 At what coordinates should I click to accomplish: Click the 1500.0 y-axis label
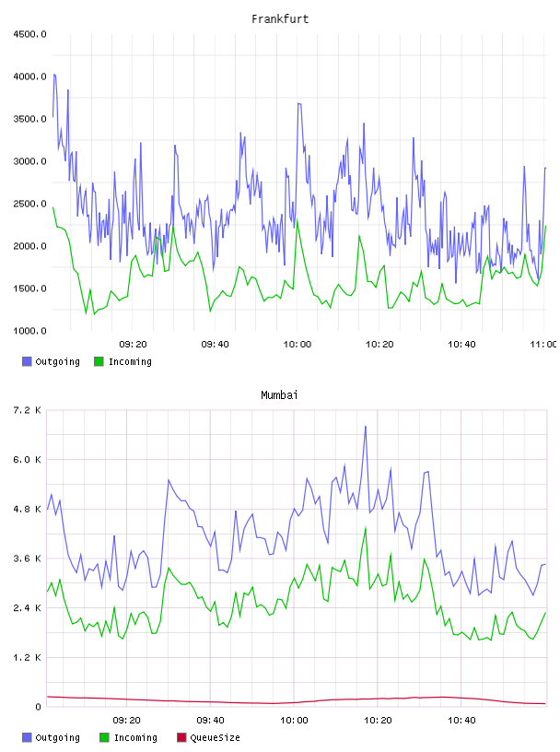coord(29,288)
